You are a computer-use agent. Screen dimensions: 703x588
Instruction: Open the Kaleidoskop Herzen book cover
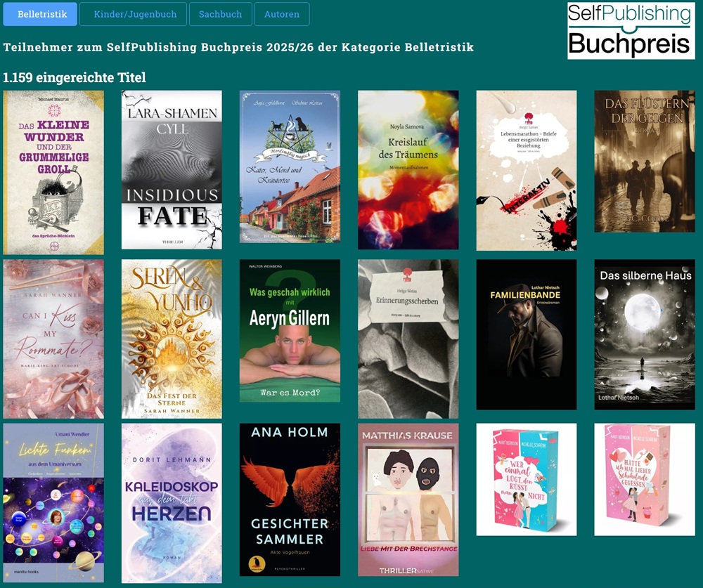(x=172, y=503)
